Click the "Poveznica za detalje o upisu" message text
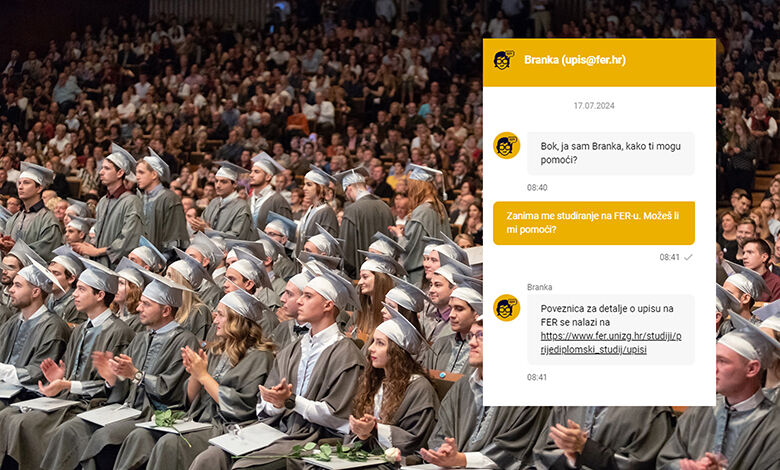The image size is (780, 470). 606,315
